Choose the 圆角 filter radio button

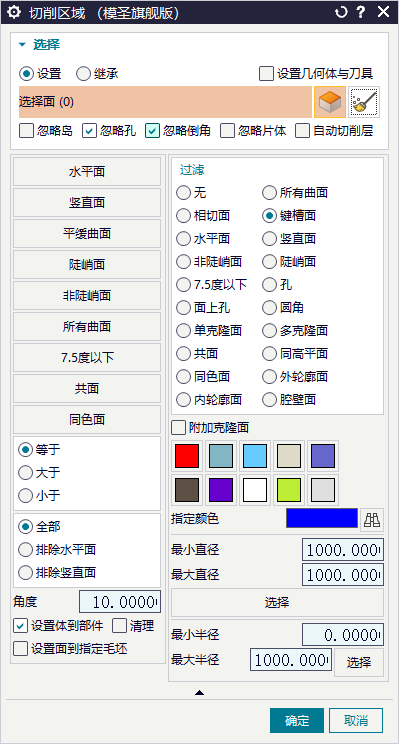click(x=269, y=308)
